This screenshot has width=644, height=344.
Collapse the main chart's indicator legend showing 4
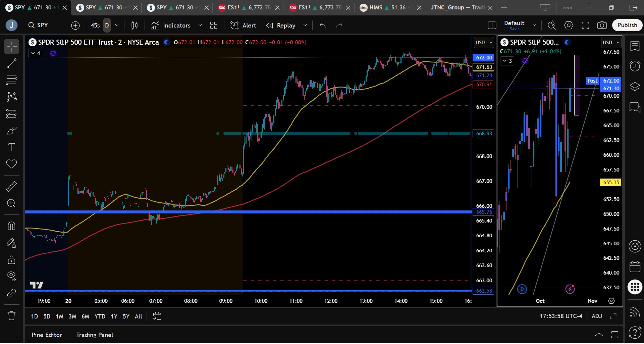[35, 53]
